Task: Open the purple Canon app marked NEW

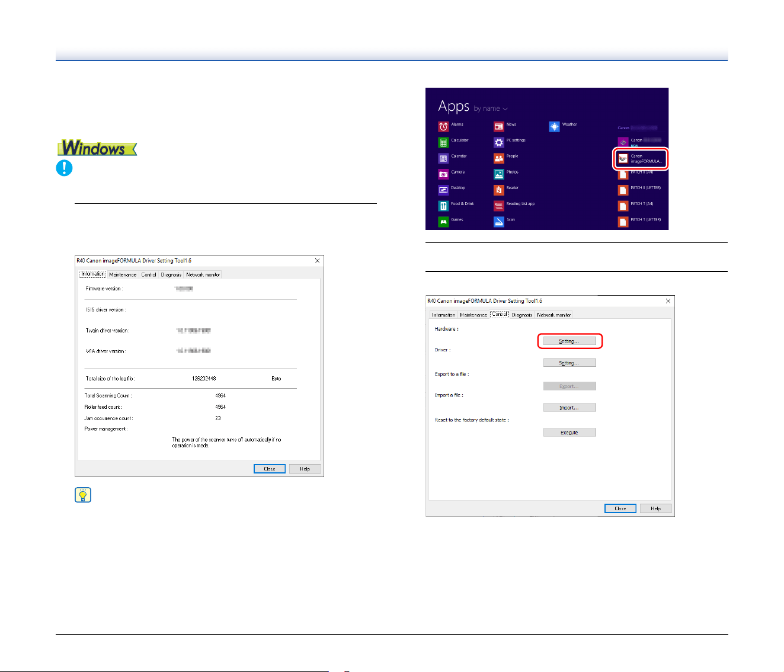Action: [x=623, y=142]
